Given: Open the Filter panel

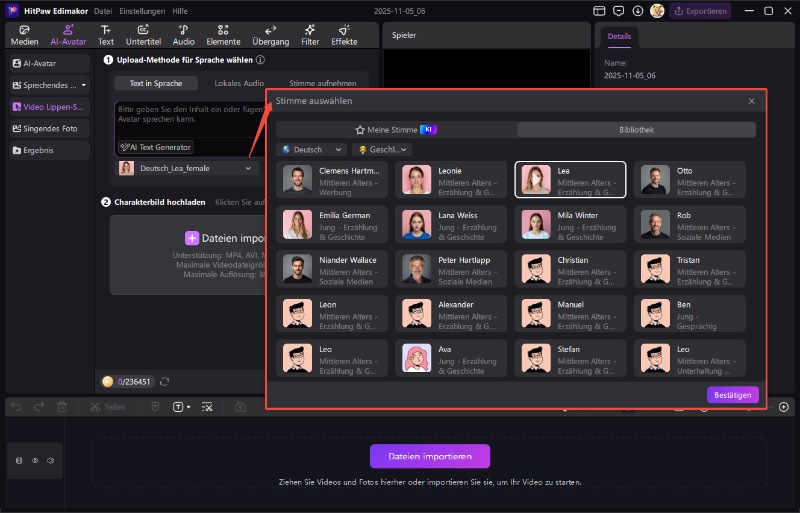Looking at the screenshot, I should [310, 35].
